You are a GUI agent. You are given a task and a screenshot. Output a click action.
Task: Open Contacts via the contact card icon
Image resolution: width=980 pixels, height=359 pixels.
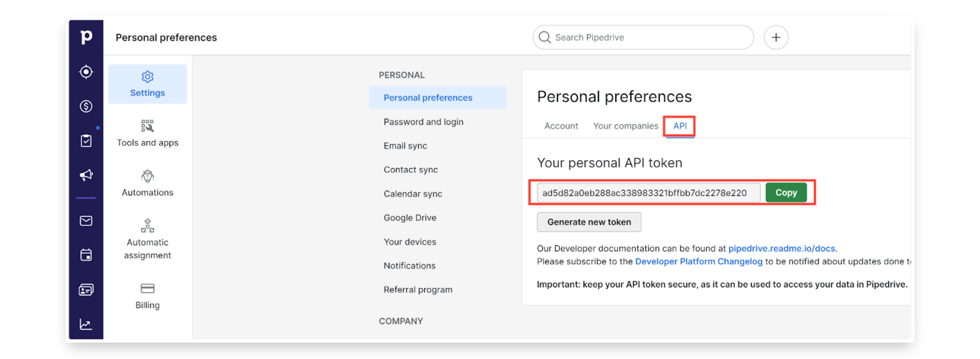(x=86, y=289)
